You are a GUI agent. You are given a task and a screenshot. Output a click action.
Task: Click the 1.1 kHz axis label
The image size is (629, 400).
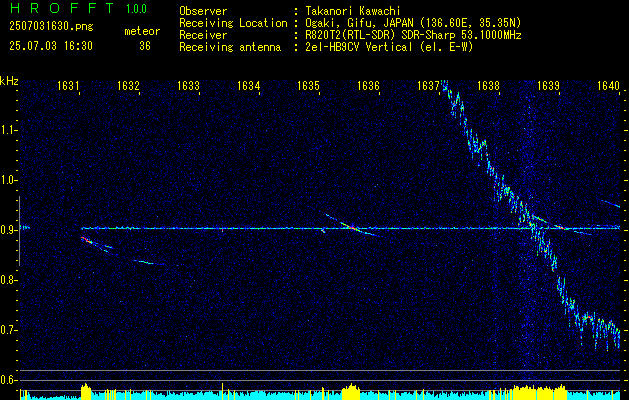coord(7,130)
